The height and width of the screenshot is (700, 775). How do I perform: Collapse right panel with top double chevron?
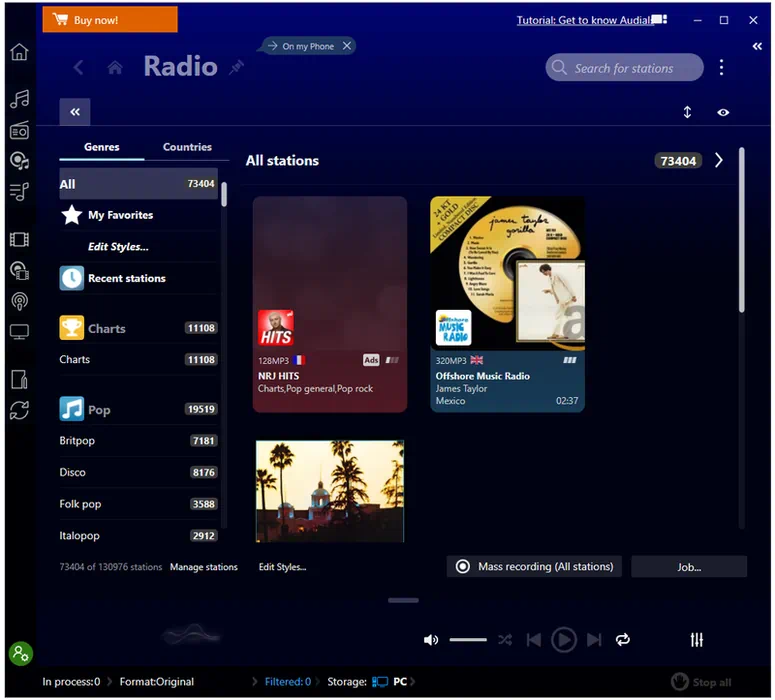point(757,46)
